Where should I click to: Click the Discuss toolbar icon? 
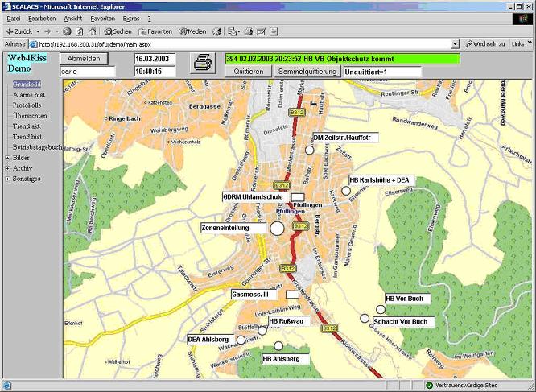click(274, 31)
